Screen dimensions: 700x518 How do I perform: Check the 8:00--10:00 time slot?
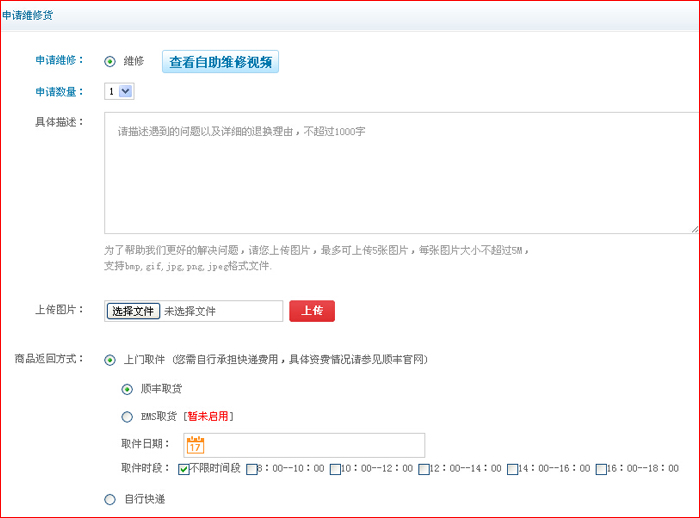252,469
